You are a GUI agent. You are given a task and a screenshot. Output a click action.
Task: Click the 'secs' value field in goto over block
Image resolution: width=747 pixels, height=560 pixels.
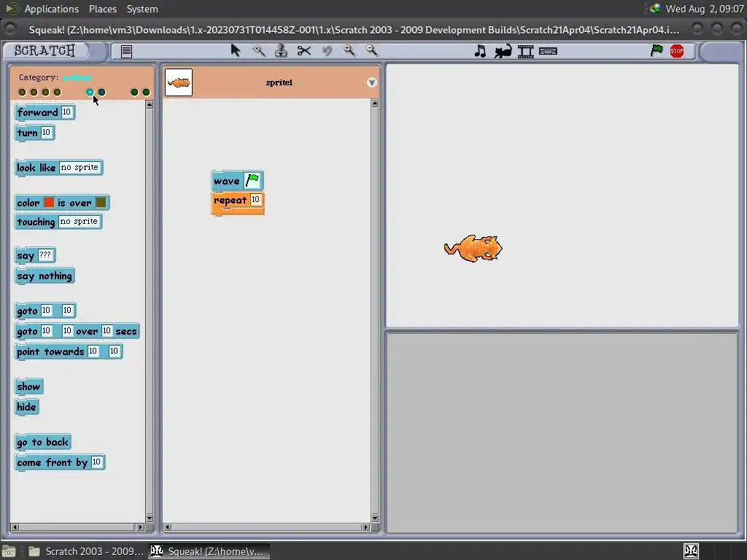tap(107, 330)
